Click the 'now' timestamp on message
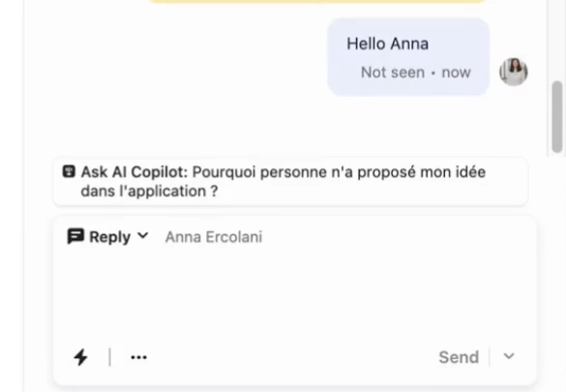 457,73
